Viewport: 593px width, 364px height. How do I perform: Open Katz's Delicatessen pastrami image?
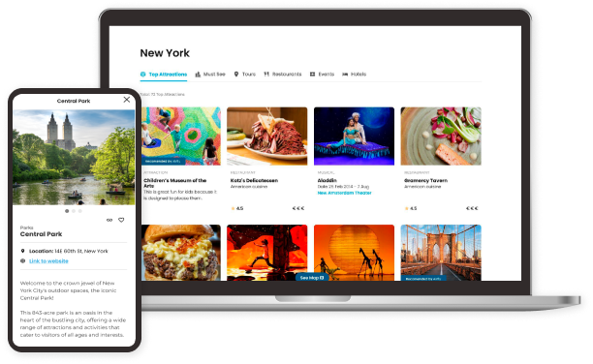[267, 136]
